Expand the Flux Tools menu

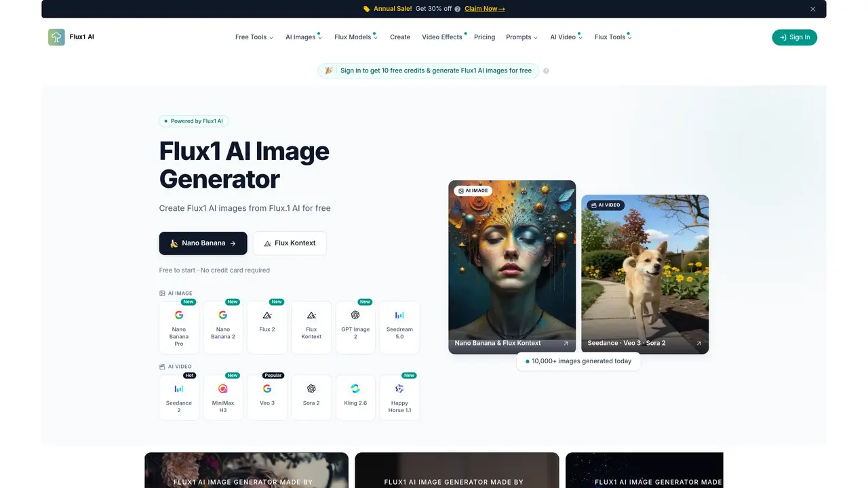click(x=612, y=37)
